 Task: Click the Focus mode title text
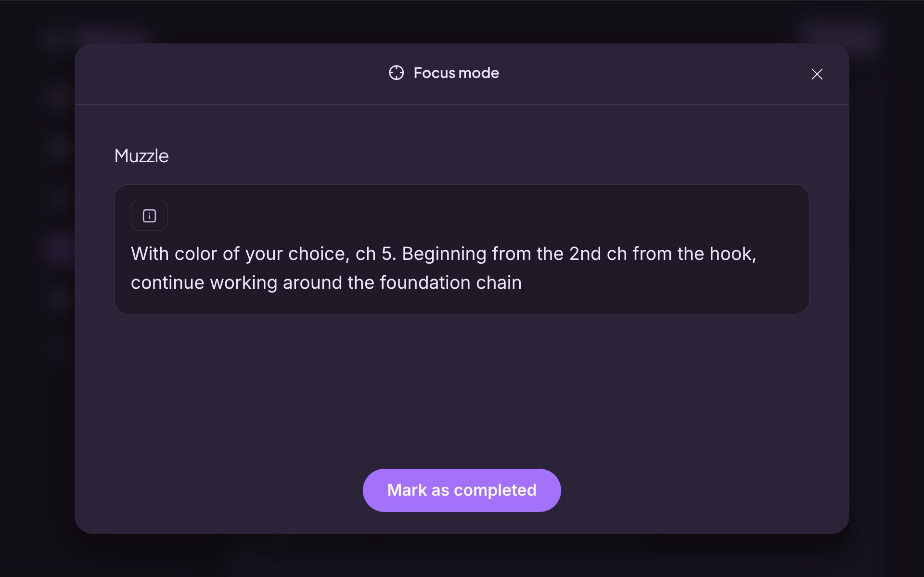click(x=456, y=73)
